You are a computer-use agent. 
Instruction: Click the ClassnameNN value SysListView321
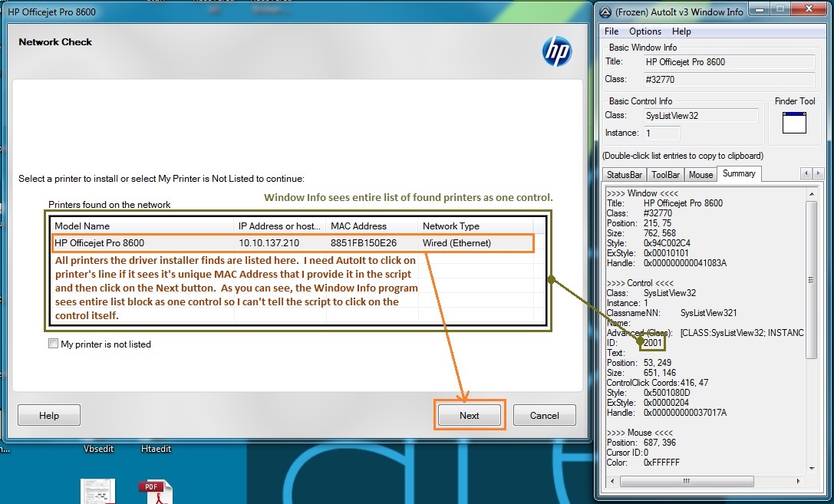click(708, 313)
